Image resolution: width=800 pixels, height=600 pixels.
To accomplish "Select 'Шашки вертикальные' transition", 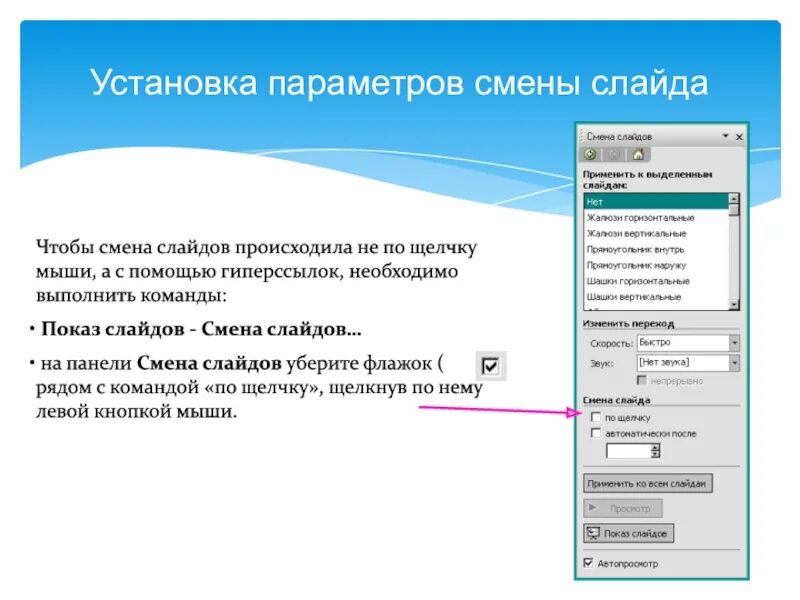I will [656, 297].
